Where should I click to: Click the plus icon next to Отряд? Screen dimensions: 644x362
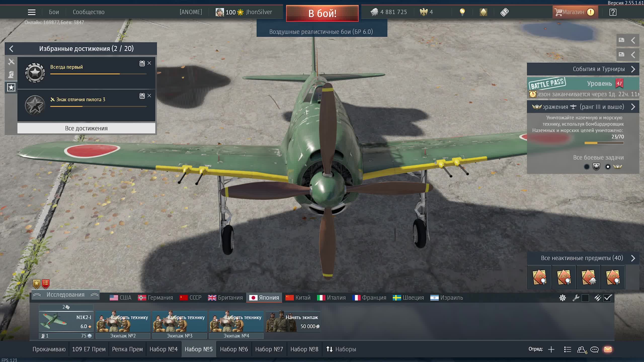pyautogui.click(x=551, y=349)
